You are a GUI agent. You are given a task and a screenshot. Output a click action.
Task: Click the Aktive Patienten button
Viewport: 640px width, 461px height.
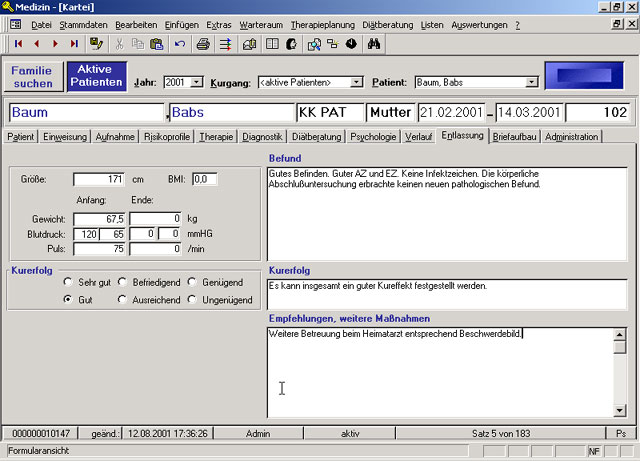click(x=96, y=76)
